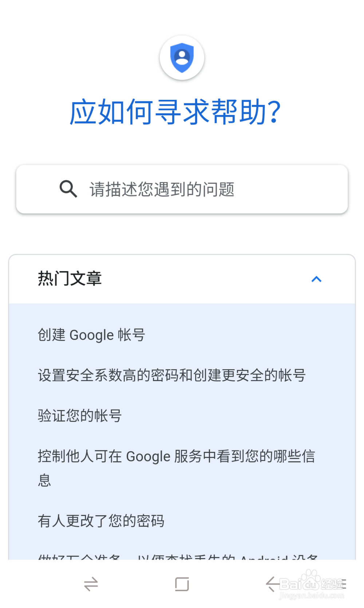Viewport: 364px width, 608px height.
Task: Select the 验证您的帐号 article
Action: [x=80, y=416]
